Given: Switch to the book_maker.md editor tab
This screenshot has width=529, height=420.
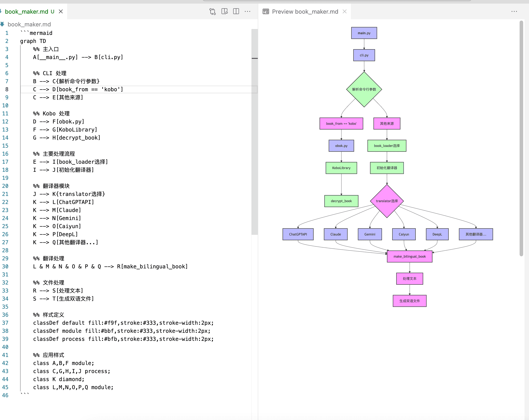Looking at the screenshot, I should coord(27,12).
